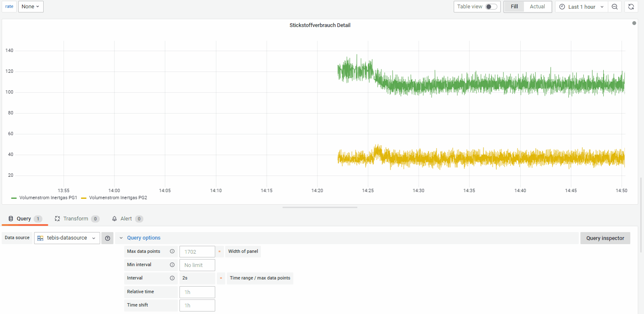Toggle the Table view switch
This screenshot has height=314, width=644.
491,7
